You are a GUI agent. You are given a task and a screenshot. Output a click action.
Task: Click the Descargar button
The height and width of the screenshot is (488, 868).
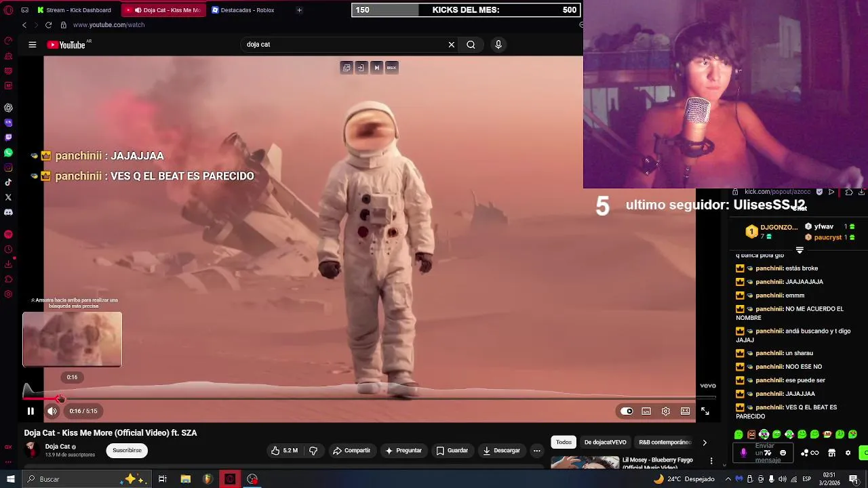[502, 451]
